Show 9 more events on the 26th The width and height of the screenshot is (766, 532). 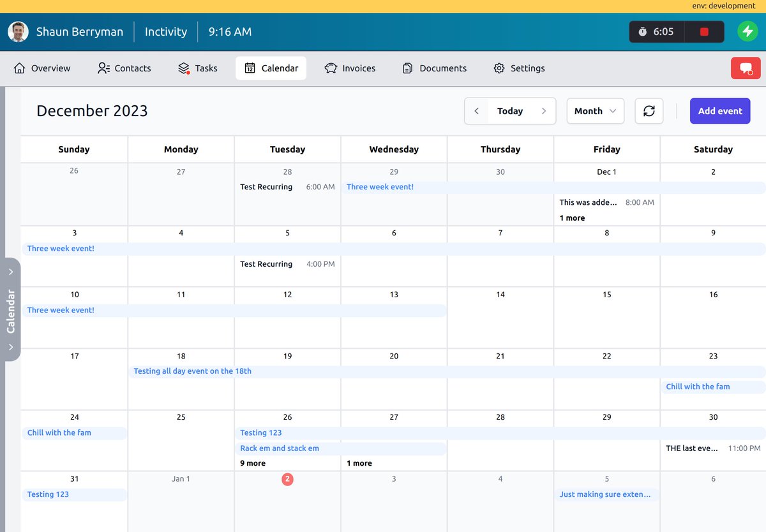coord(253,463)
